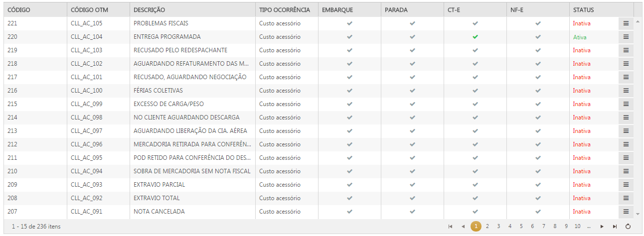Expand more pages with the ellipsis

(x=589, y=227)
